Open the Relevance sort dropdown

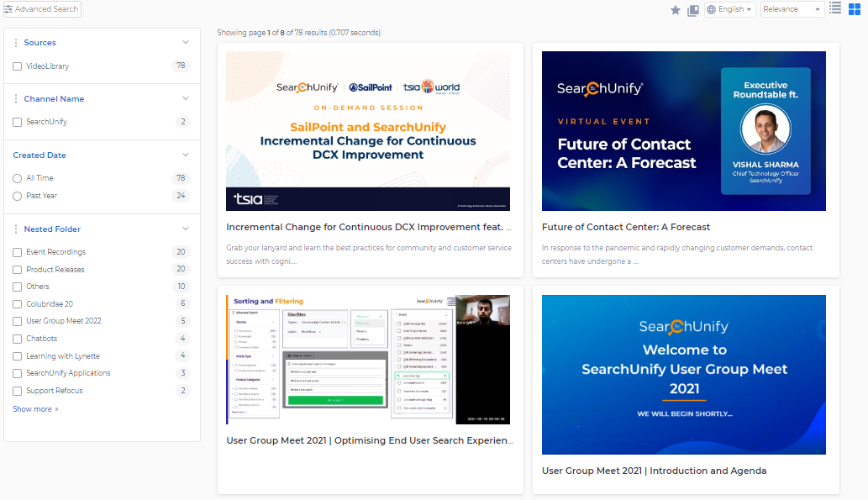792,9
